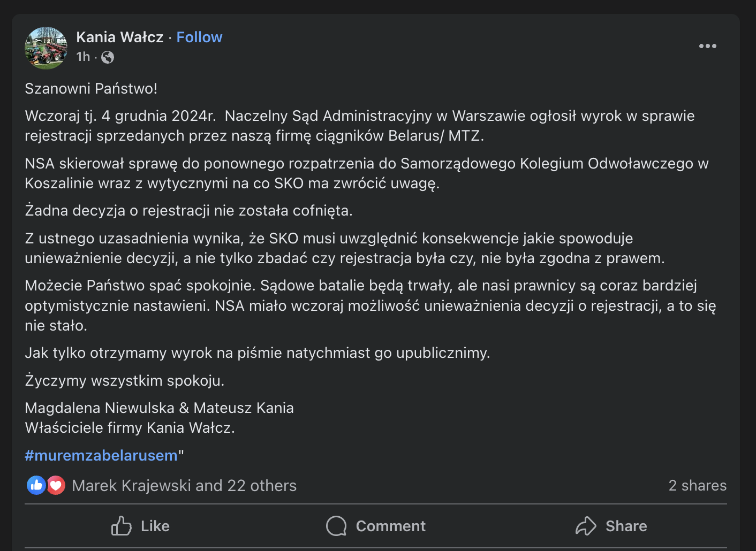Click the "Żadna decyzja o rejestracji" sentence

[x=188, y=210]
